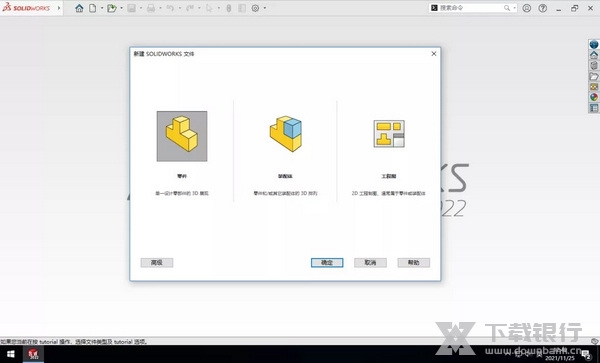Click the Select cursor tool icon

[x=209, y=8]
